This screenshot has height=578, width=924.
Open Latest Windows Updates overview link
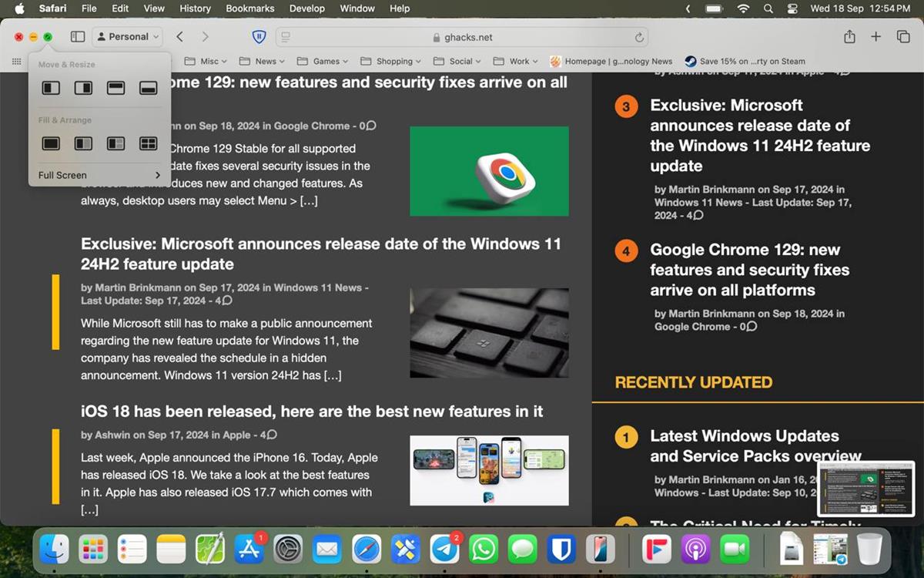point(755,445)
